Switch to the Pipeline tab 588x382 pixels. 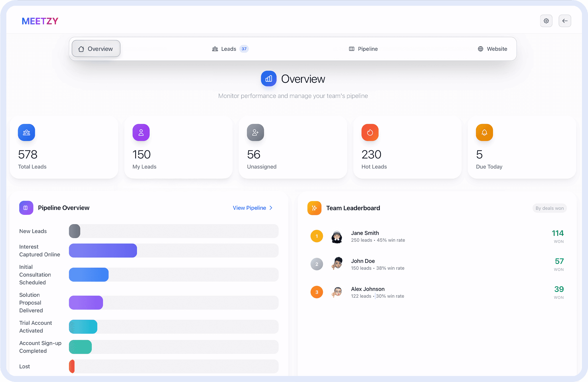363,49
